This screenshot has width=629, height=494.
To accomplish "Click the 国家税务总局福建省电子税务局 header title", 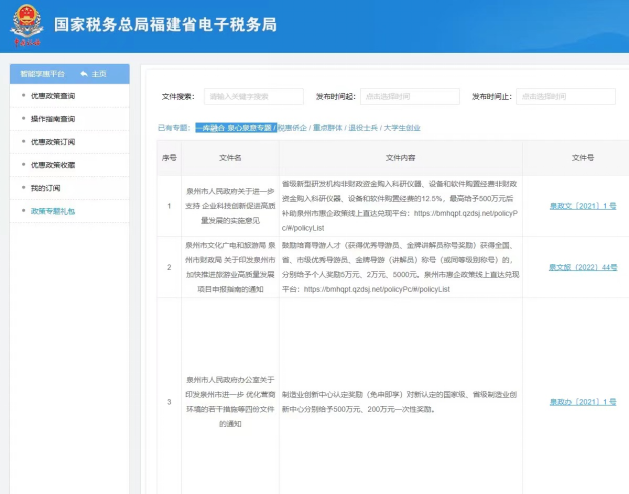I will [x=165, y=24].
